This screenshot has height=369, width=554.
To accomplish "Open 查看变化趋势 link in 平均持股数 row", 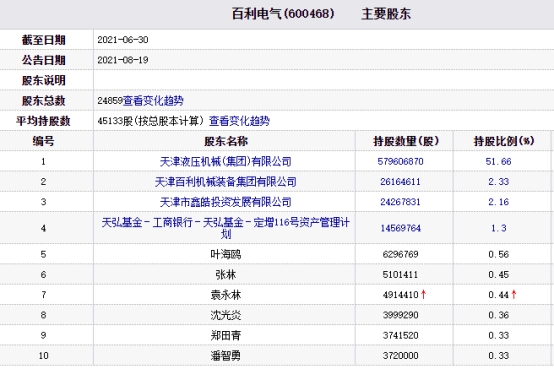I will pyautogui.click(x=239, y=121).
